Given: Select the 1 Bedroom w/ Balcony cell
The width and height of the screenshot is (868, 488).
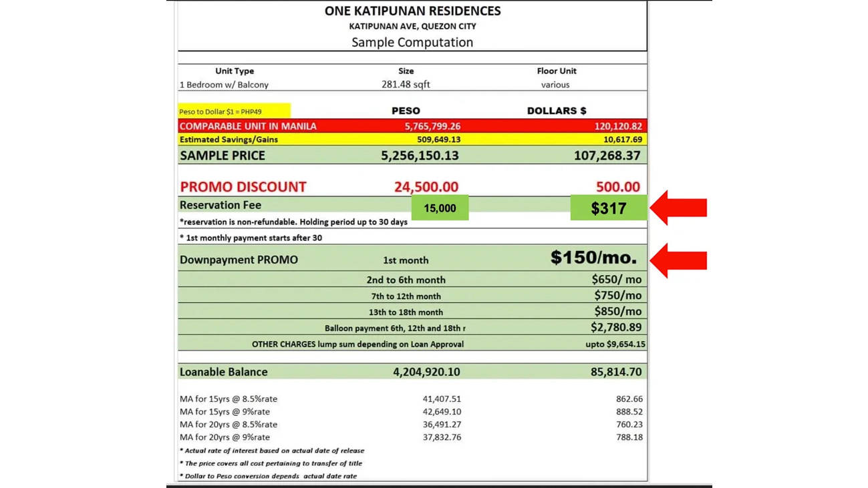Looking at the screenshot, I should 224,85.
